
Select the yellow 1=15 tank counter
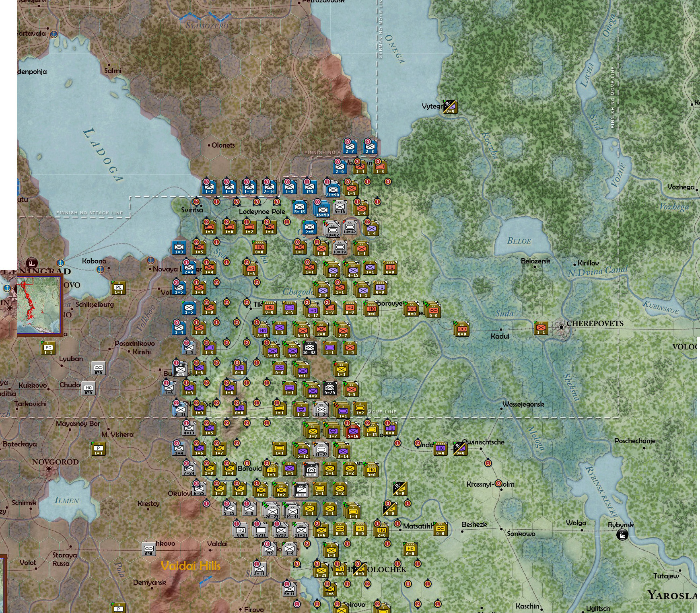(x=371, y=430)
